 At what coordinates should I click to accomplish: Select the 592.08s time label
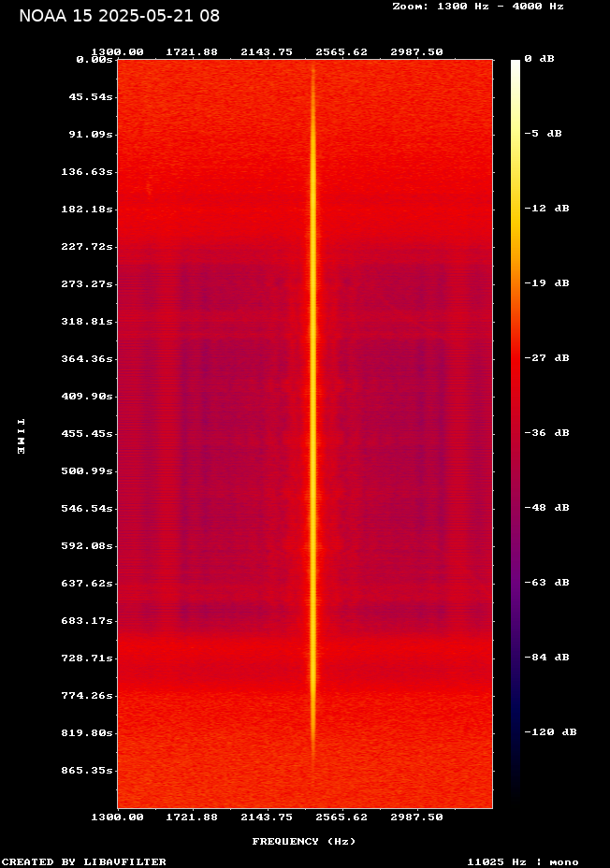coord(87,546)
